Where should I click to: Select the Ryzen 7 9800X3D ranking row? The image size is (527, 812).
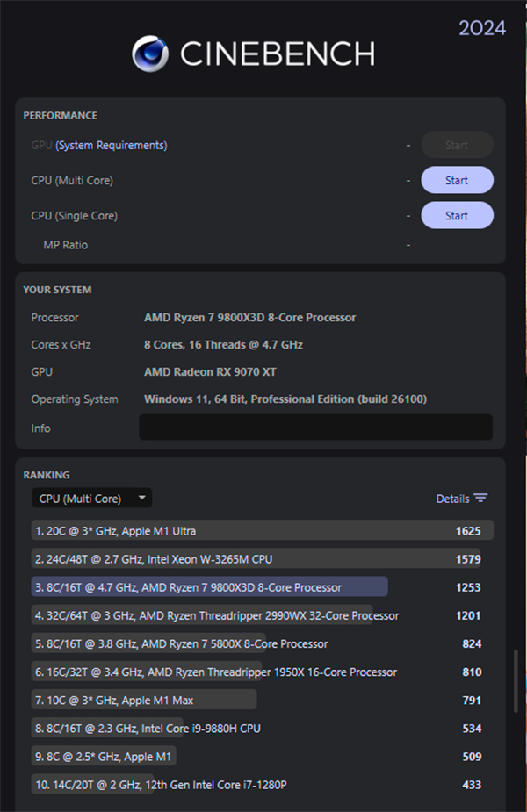click(255, 587)
